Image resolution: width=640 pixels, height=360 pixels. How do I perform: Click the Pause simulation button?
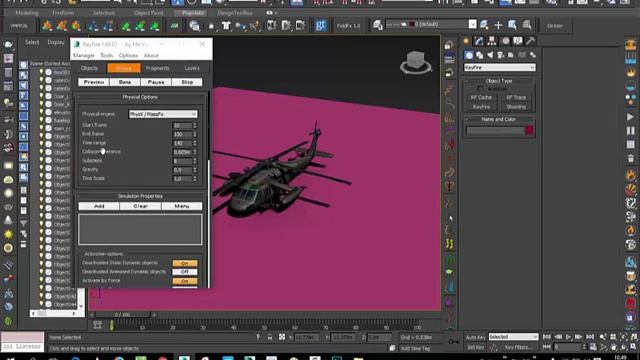156,82
